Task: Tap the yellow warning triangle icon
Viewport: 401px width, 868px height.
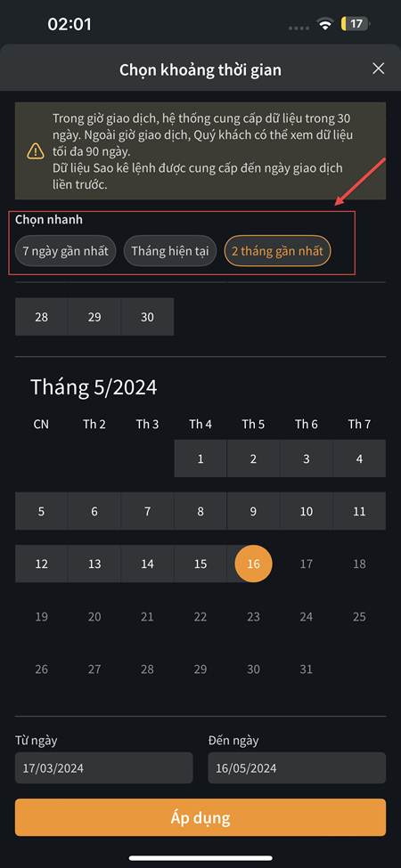Action: coord(36,150)
